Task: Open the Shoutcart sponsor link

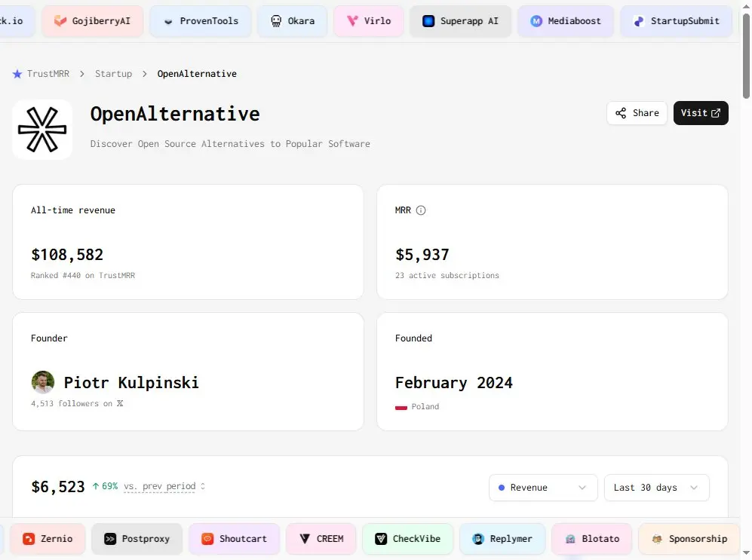Action: (234, 539)
